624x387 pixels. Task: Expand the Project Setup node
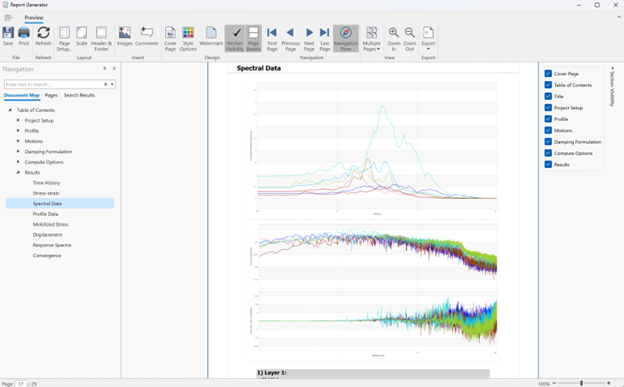18,120
